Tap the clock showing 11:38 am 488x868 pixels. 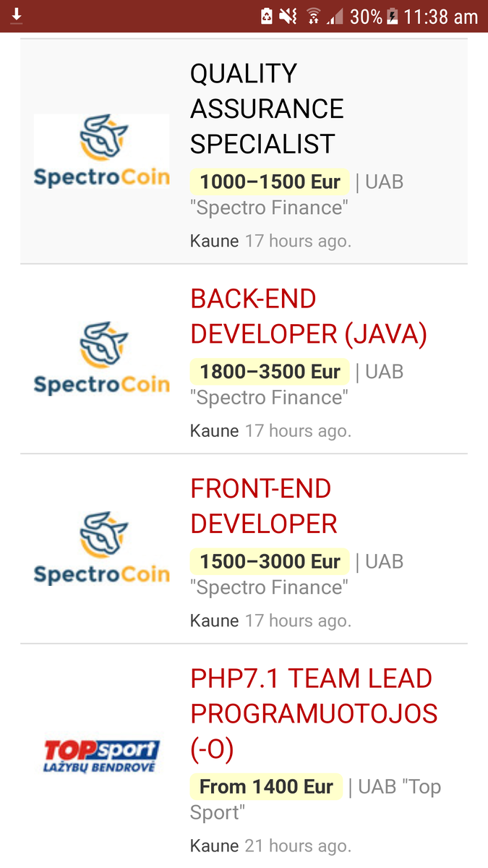pyautogui.click(x=441, y=16)
